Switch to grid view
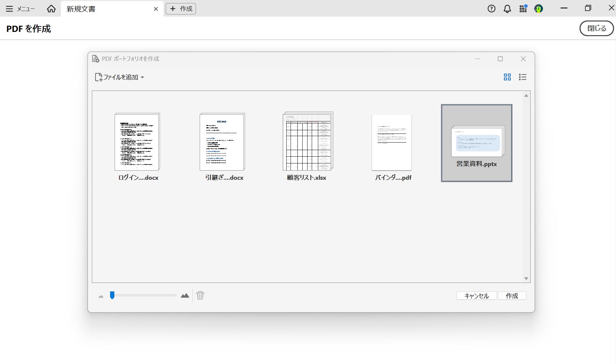Screen dimensions: 616x364 pos(507,77)
